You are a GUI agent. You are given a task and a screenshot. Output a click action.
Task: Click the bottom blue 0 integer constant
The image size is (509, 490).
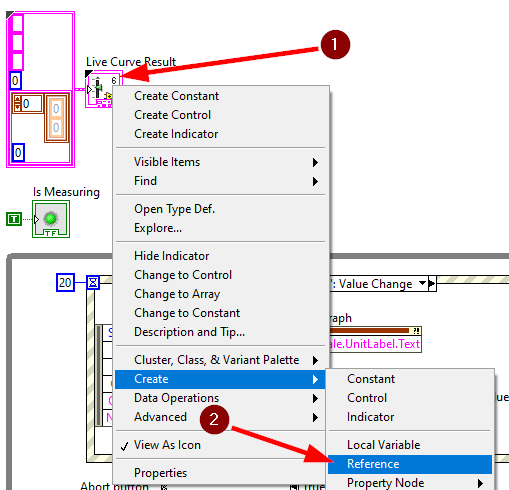click(18, 153)
